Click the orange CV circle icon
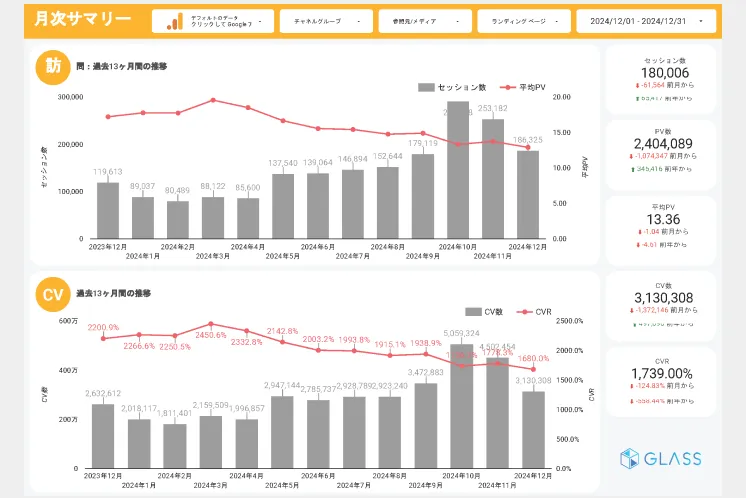 pyautogui.click(x=51, y=294)
